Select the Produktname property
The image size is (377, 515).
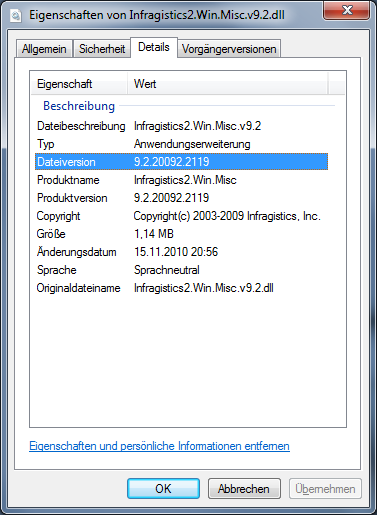68,180
